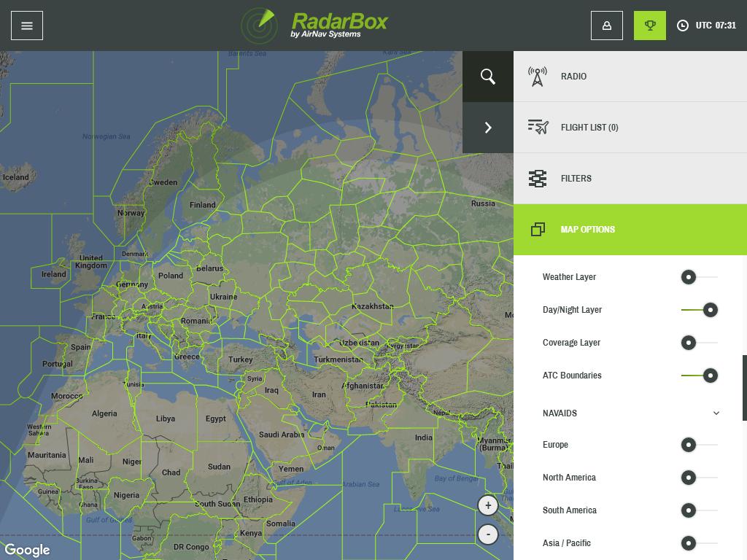The image size is (747, 560).
Task: Click the side panel scrollbar
Action: 744,387
